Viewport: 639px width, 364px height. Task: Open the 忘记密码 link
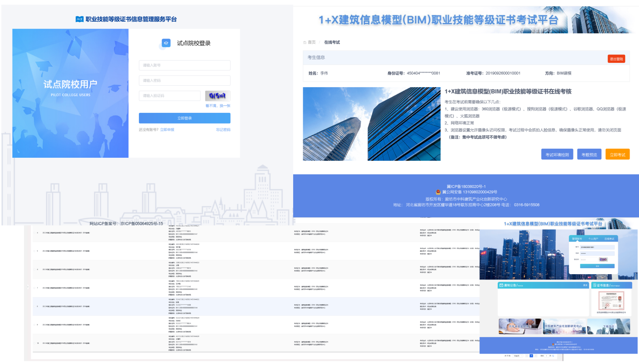click(x=223, y=129)
